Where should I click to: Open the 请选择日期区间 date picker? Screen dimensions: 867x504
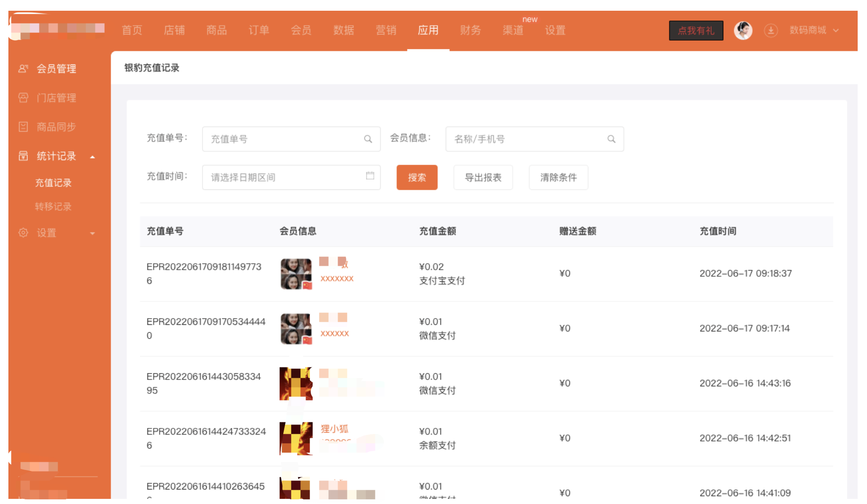291,177
